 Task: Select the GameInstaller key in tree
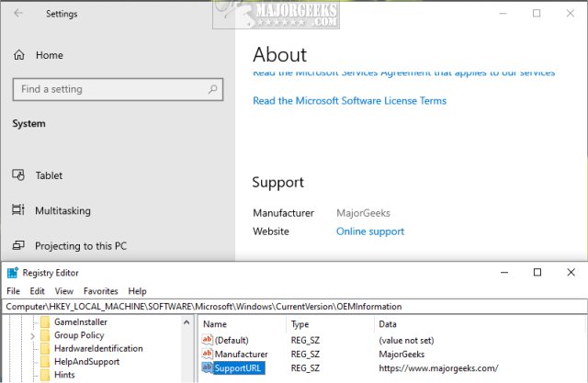[81, 321]
